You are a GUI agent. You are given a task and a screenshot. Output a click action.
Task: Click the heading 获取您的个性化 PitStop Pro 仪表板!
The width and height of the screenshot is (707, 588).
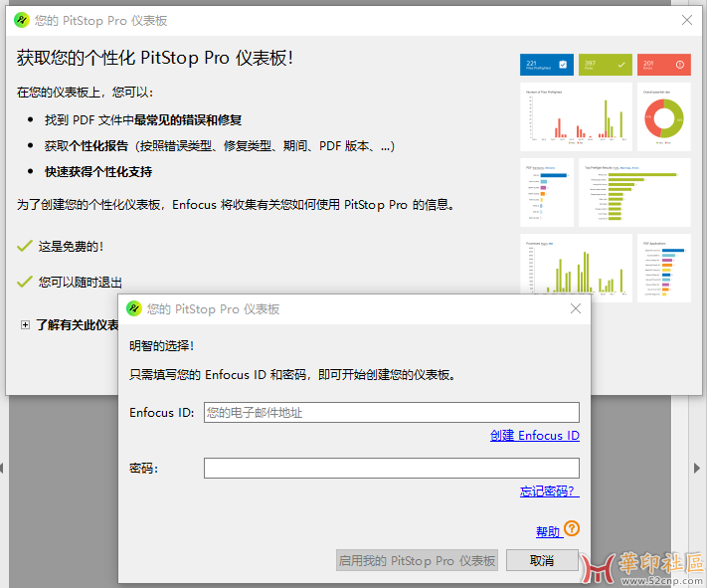pos(155,58)
